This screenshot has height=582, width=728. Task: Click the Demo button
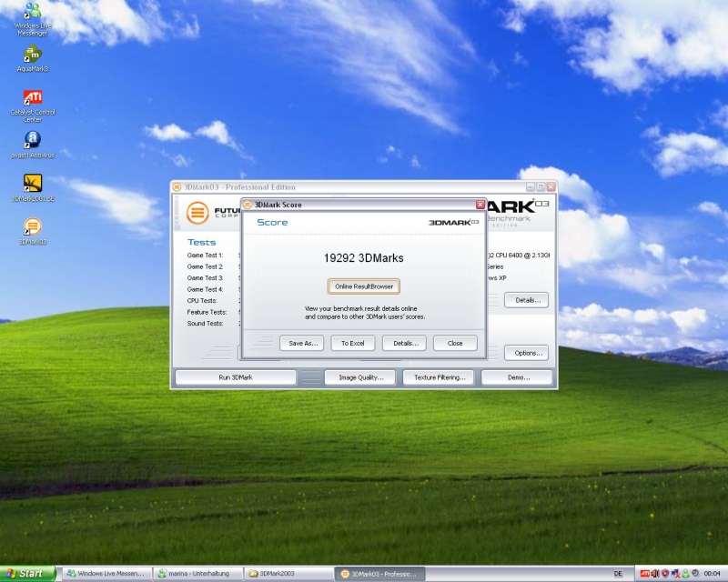(x=517, y=377)
